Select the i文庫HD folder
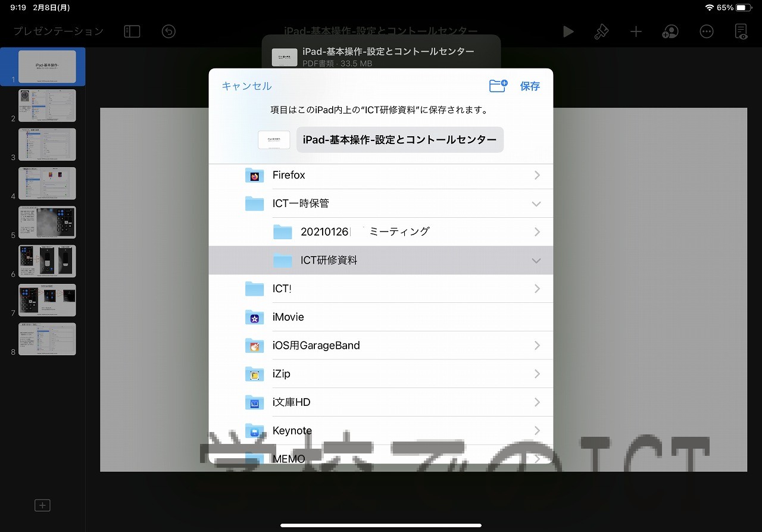This screenshot has height=532, width=762. (381, 402)
